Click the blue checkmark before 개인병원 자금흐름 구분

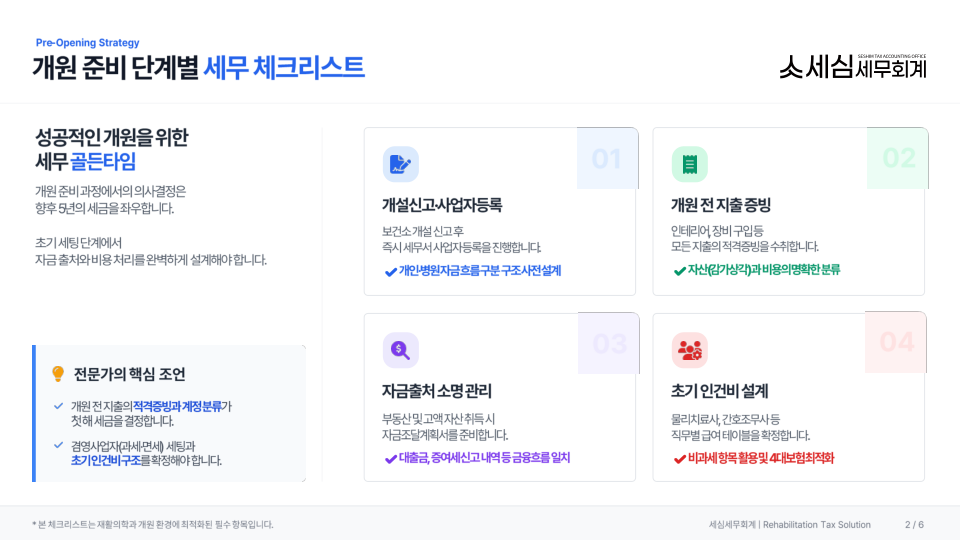tap(390, 271)
